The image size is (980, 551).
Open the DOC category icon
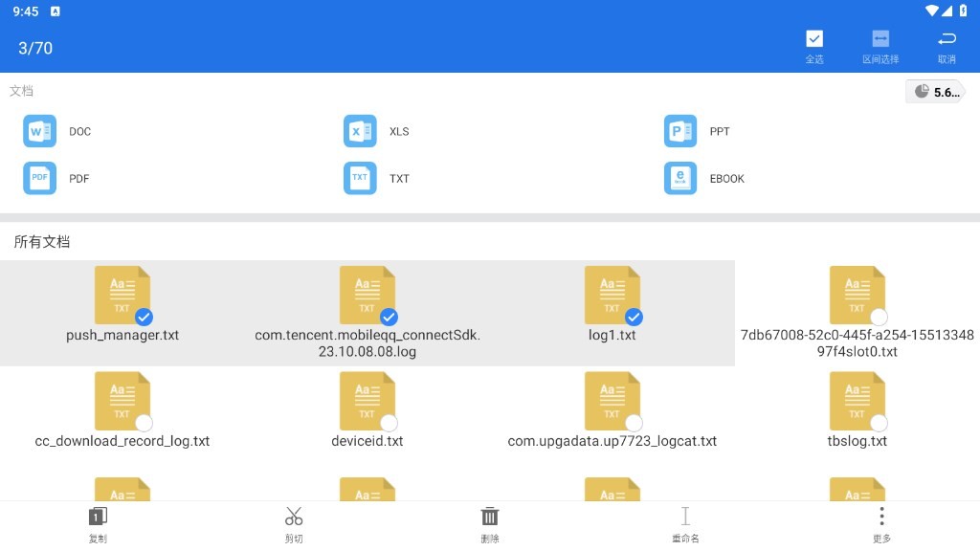click(x=39, y=131)
